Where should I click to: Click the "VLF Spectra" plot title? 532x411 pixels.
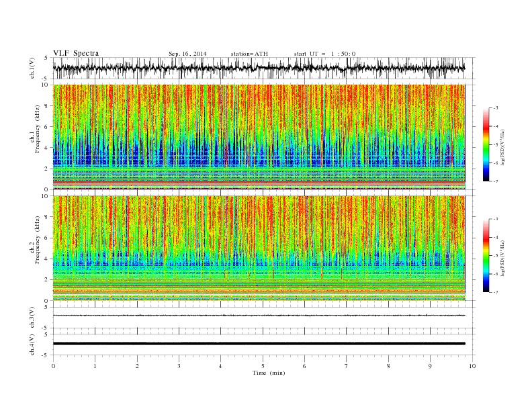[76, 53]
